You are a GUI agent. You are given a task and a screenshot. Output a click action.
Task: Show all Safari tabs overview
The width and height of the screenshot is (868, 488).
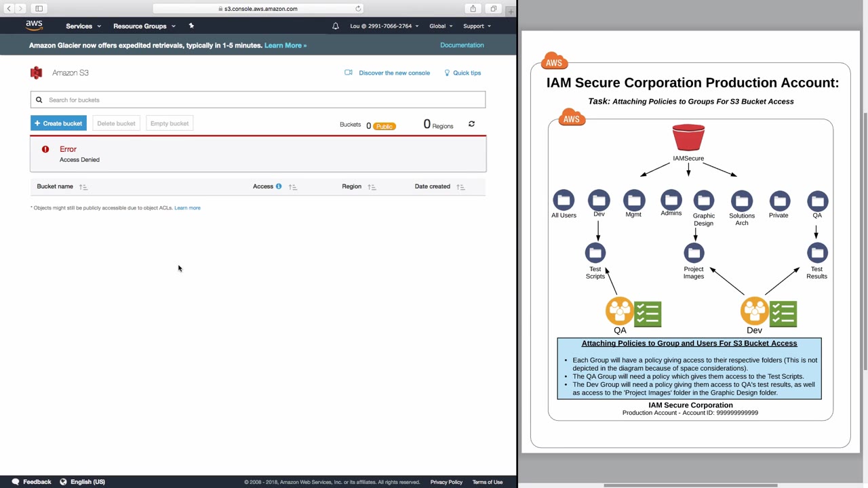pos(493,9)
